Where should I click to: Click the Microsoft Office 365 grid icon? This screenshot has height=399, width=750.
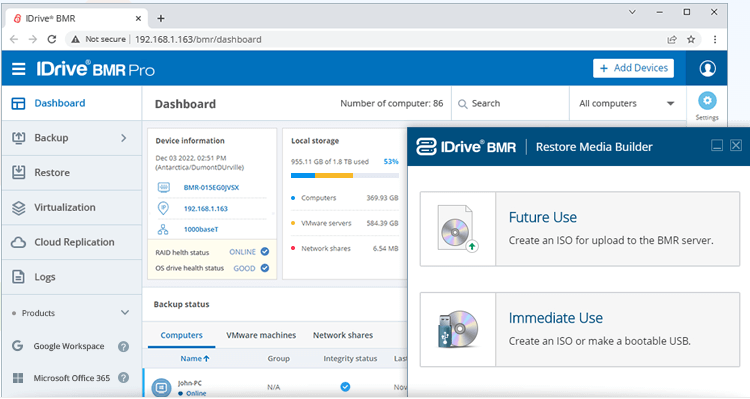click(18, 378)
